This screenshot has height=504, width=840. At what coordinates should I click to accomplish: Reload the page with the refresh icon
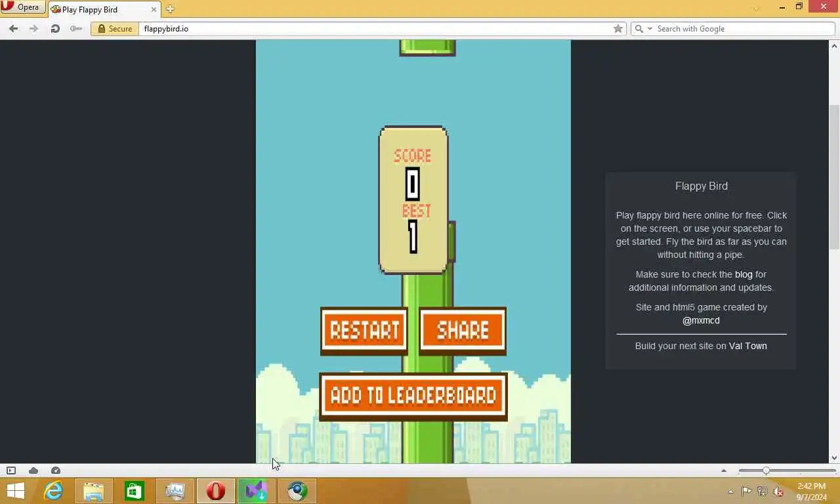point(55,28)
